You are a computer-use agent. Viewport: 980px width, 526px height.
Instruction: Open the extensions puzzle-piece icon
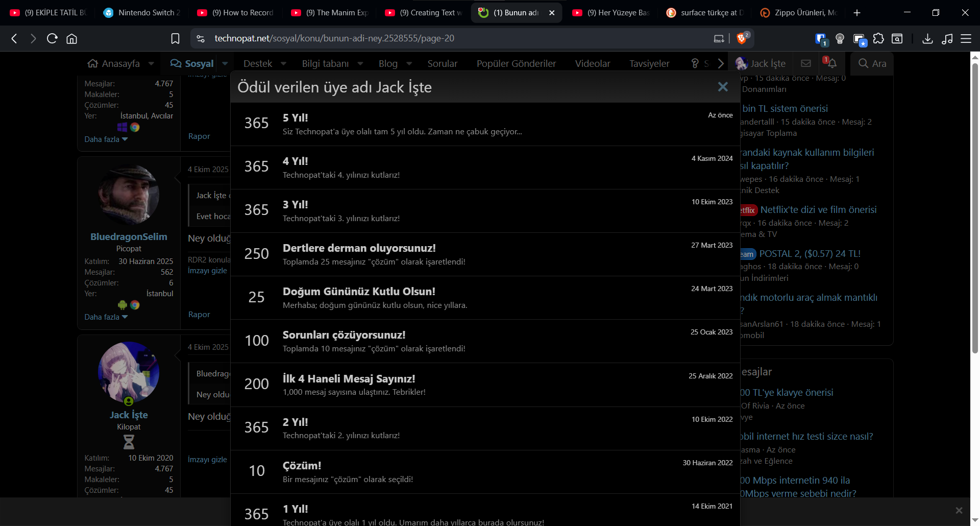[x=878, y=38]
